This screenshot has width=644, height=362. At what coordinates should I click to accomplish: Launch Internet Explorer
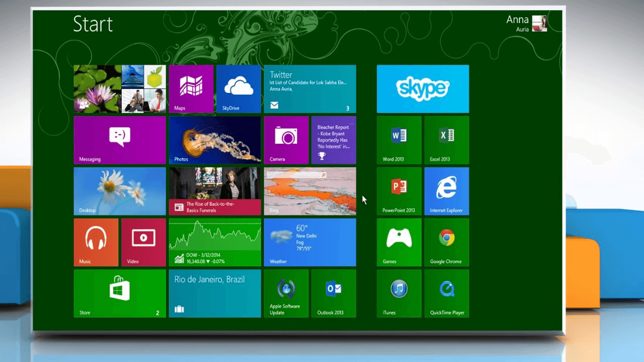click(x=447, y=191)
